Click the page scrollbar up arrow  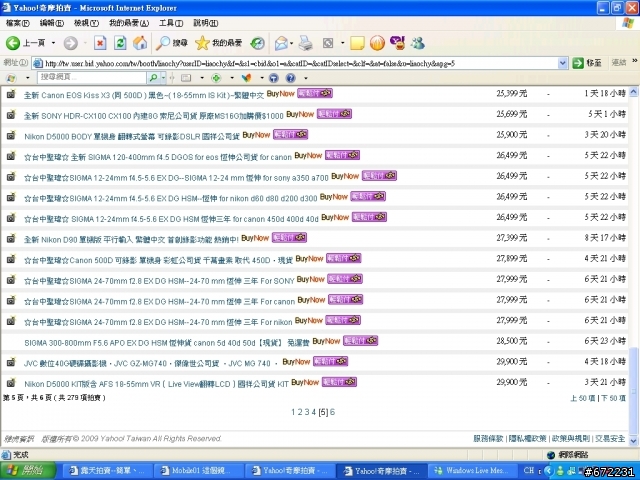[633, 92]
